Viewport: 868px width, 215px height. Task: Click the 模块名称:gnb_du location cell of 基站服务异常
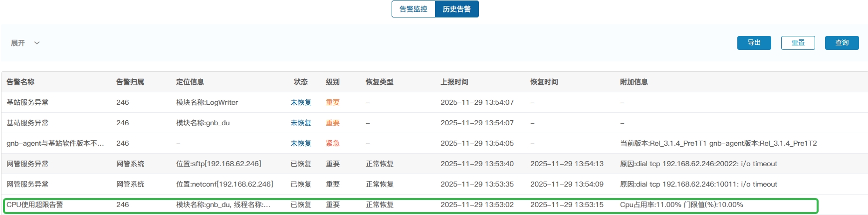pos(203,123)
